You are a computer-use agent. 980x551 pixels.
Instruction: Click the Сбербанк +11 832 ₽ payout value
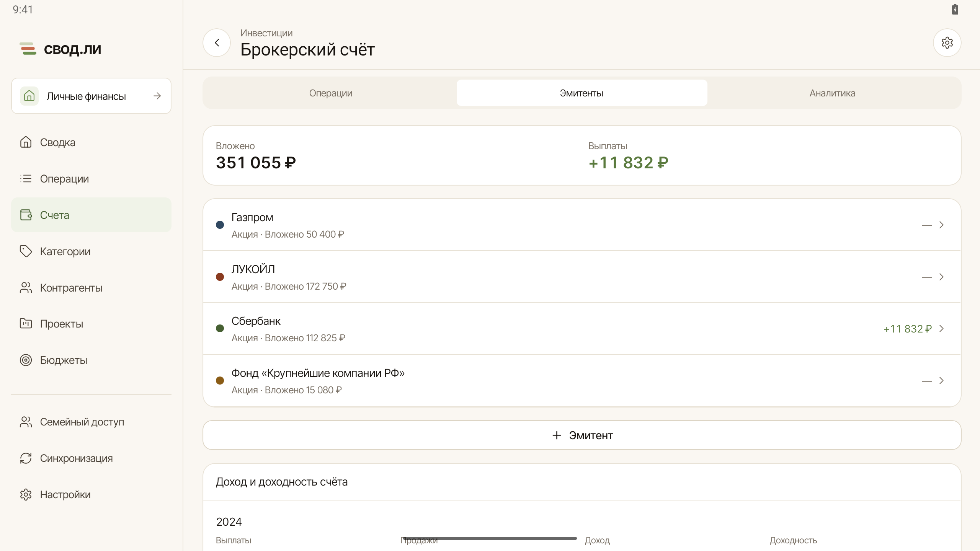(907, 329)
